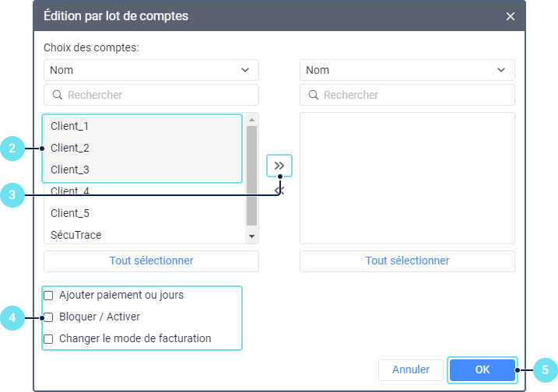Confirm with the OK button
The height and width of the screenshot is (392, 558).
click(x=483, y=370)
